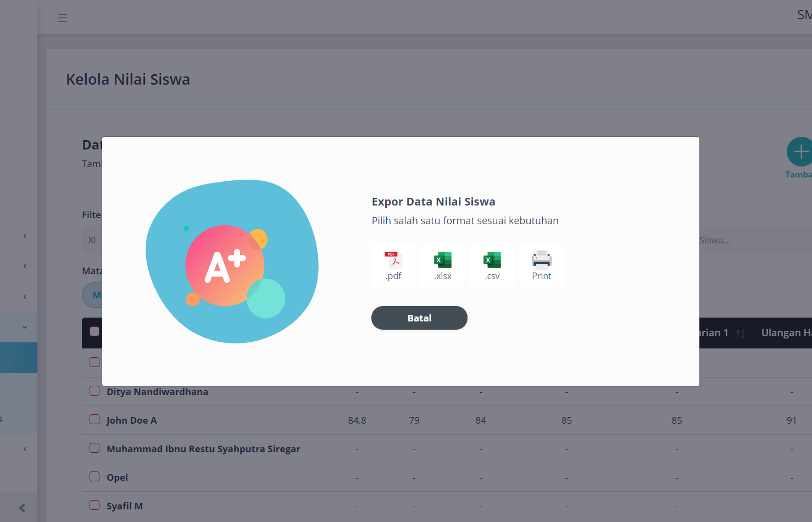This screenshot has height=522, width=812.
Task: Tick the checkbox for John Doe A
Action: [x=94, y=420]
